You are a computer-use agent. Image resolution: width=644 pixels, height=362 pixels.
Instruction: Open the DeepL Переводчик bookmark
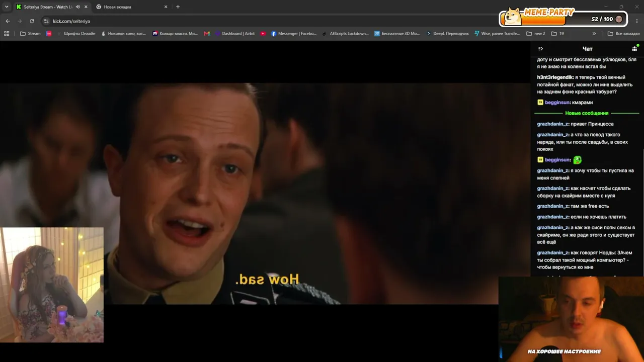click(447, 34)
